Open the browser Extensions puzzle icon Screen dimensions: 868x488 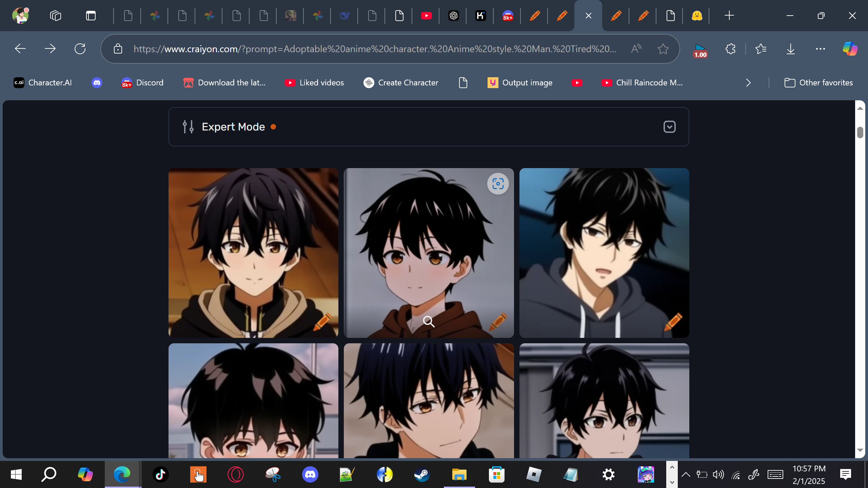click(x=730, y=49)
